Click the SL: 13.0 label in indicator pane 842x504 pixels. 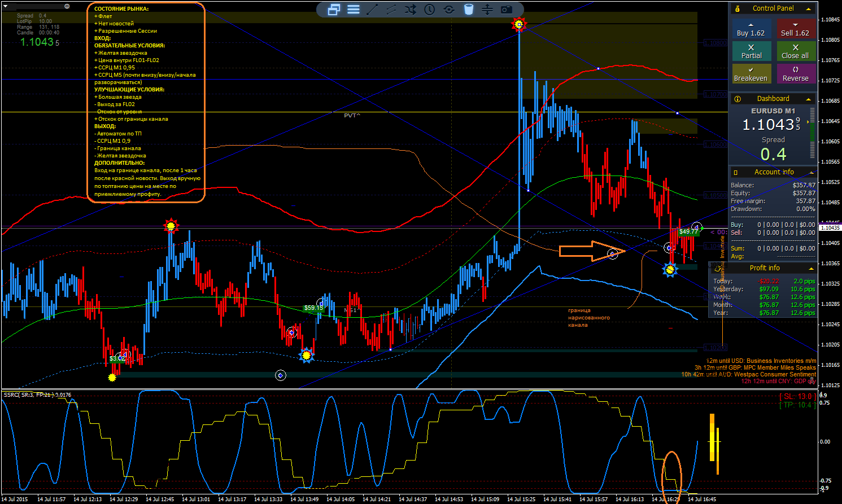coord(796,397)
